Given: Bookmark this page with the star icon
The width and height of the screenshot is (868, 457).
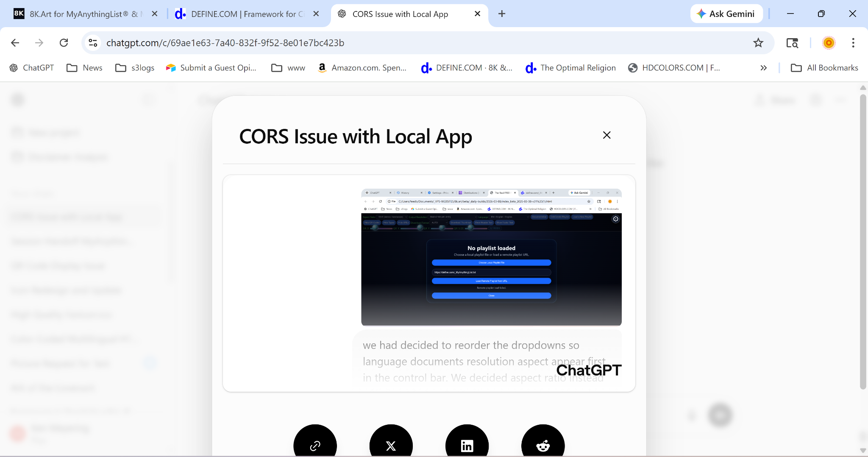Looking at the screenshot, I should [758, 43].
